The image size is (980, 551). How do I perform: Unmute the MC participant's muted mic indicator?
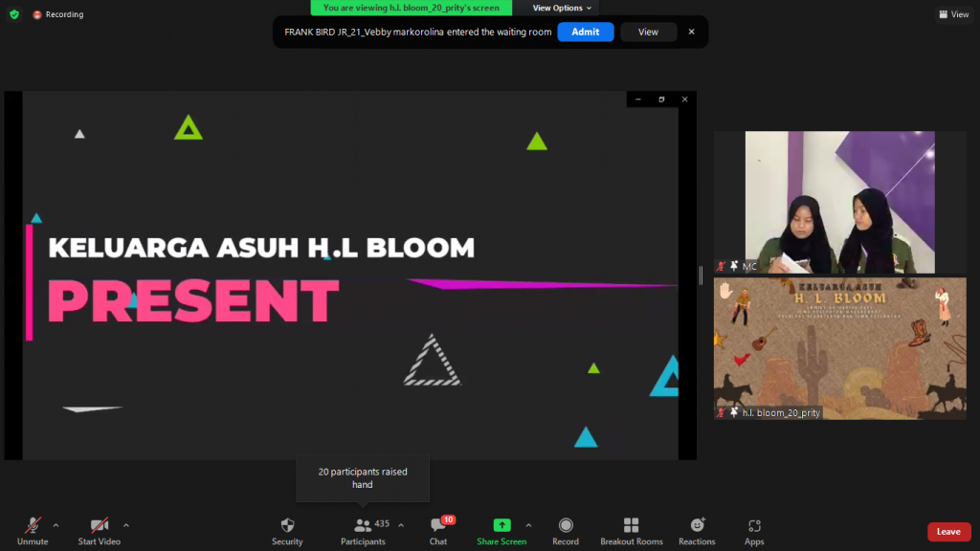[x=724, y=267]
